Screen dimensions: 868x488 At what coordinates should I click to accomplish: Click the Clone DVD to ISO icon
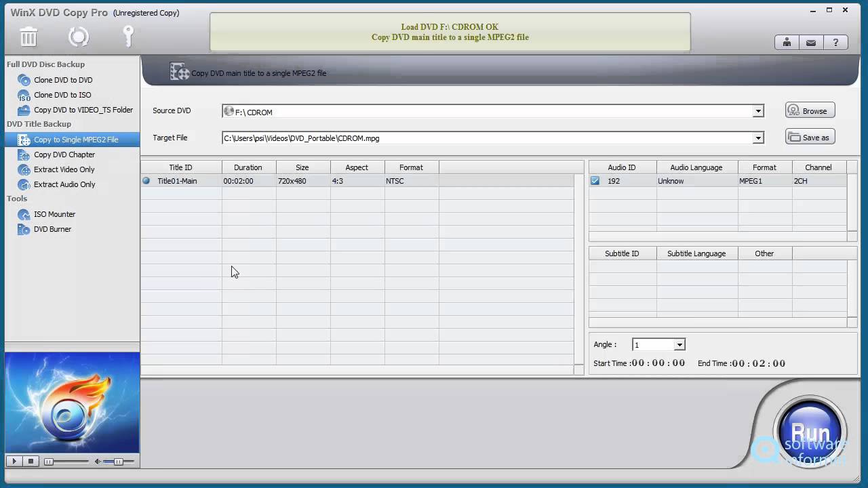[24, 95]
